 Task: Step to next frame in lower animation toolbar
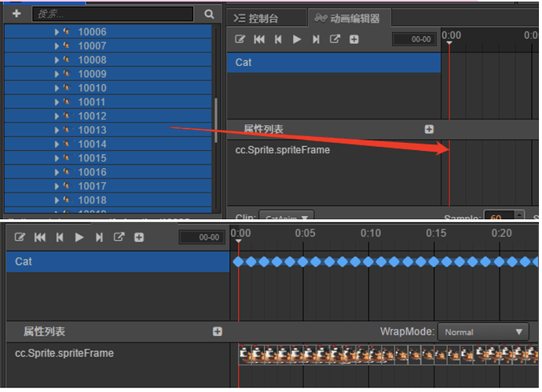point(99,237)
